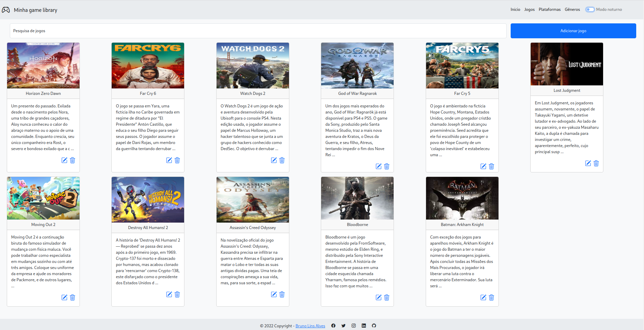This screenshot has height=330, width=644.
Task: Open the Gêneros nav item
Action: [572, 9]
